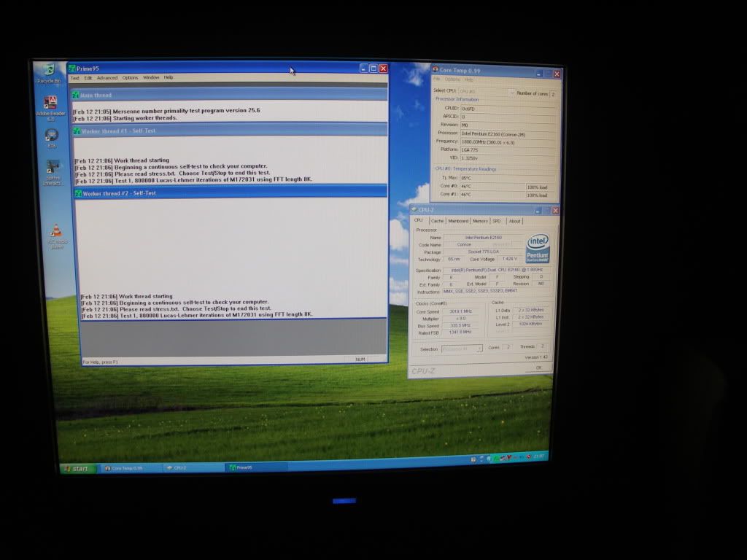The width and height of the screenshot is (747, 560).
Task: Click the Prime95 title bar icon
Action: click(72, 69)
